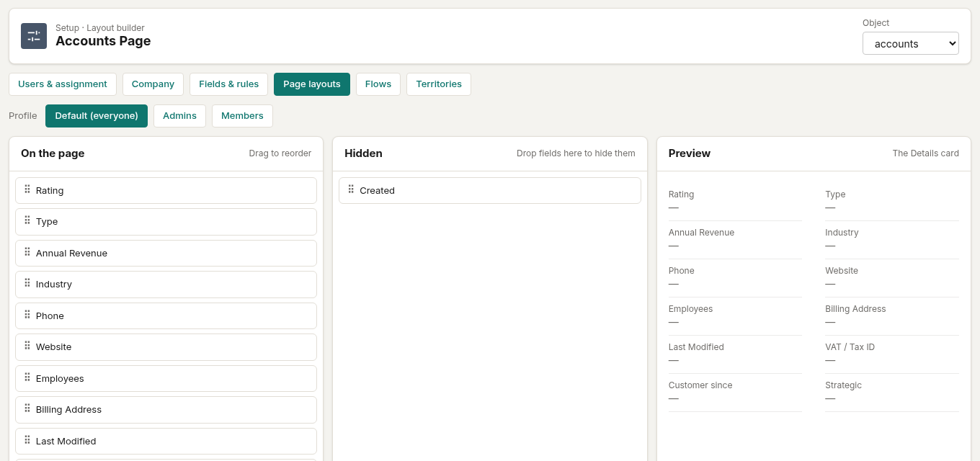
Task: Select the Phone field drag handle
Action: (x=27, y=315)
